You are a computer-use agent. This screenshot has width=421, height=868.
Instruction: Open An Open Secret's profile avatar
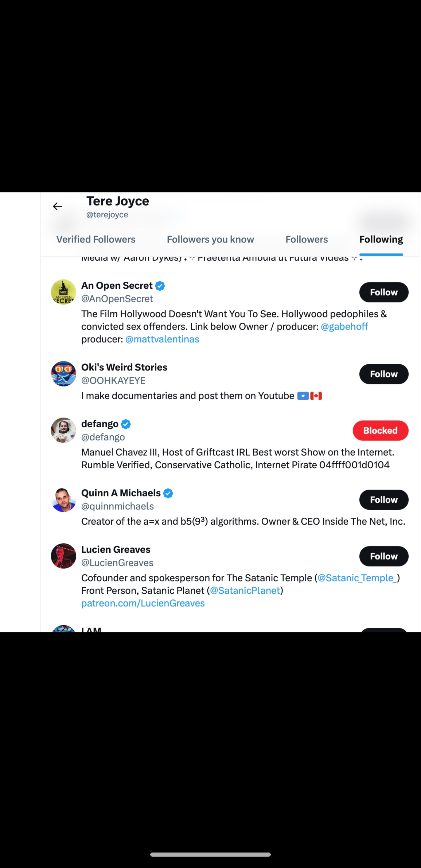(x=63, y=292)
